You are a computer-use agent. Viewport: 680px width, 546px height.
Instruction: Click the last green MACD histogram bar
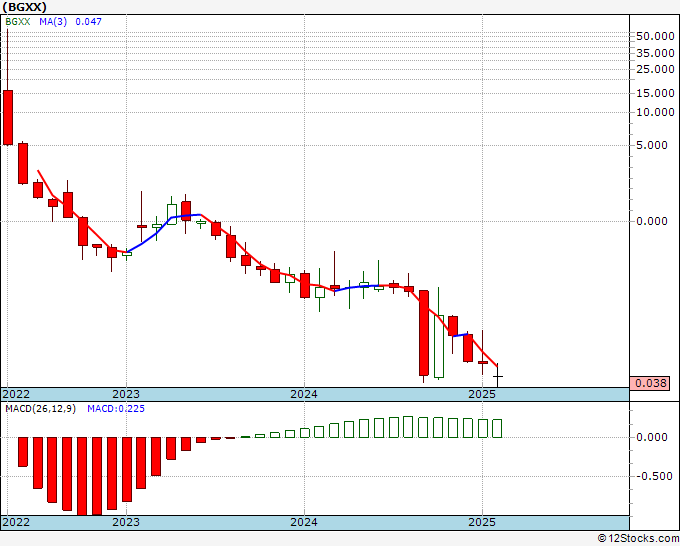tap(497, 428)
